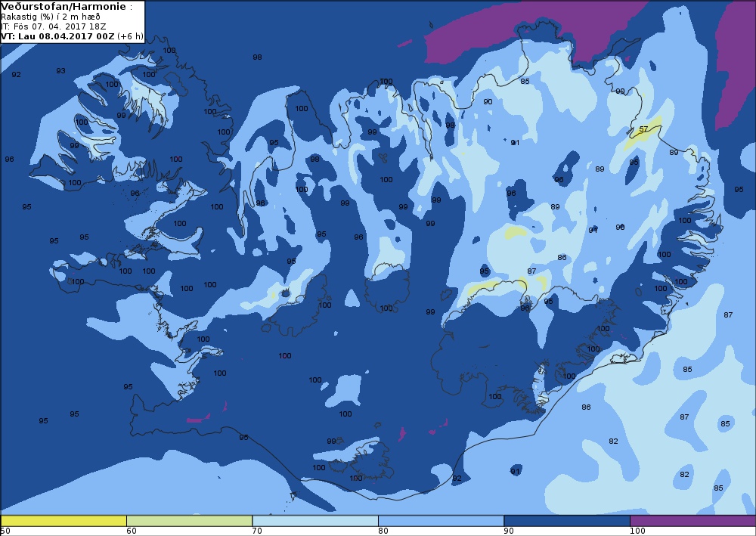Pick the purple legend band above 100
Viewport: 756px width, 536px height.
coord(692,521)
